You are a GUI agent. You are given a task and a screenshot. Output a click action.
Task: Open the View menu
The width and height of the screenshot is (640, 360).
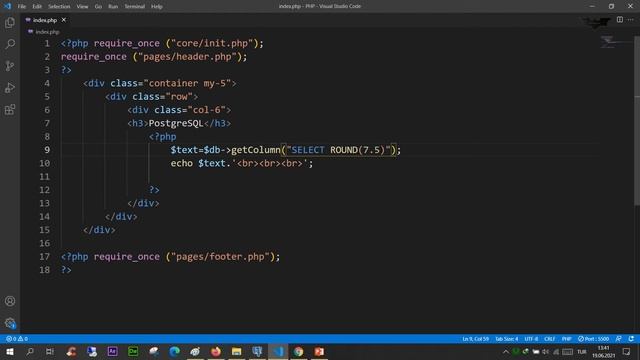click(x=82, y=6)
